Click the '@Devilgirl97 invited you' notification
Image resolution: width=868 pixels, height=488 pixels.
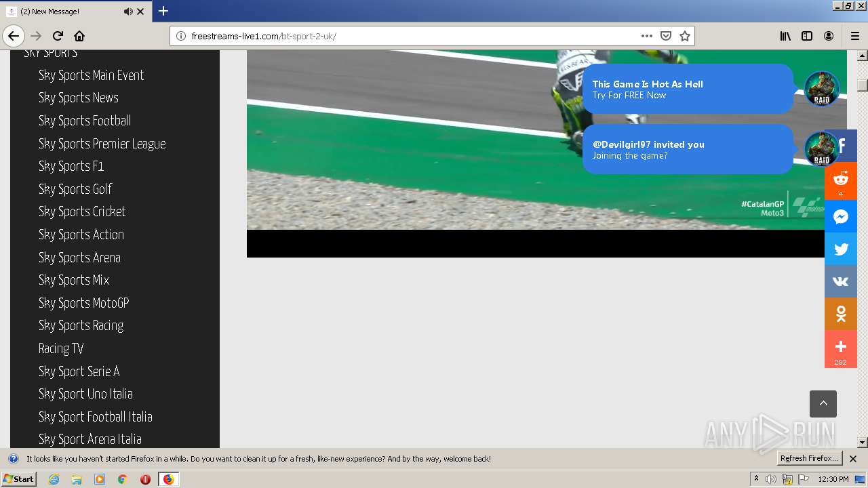pyautogui.click(x=688, y=149)
